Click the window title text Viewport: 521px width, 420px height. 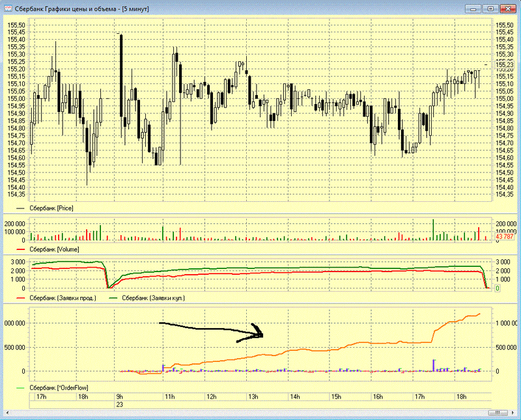point(82,9)
